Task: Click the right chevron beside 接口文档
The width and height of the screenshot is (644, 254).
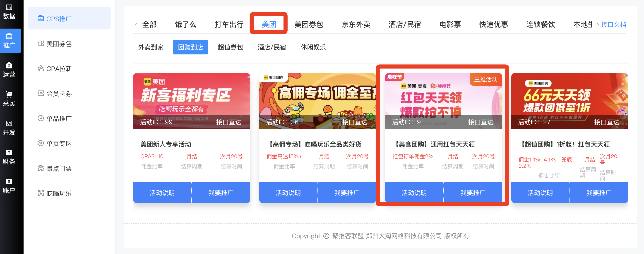Action: tap(598, 25)
